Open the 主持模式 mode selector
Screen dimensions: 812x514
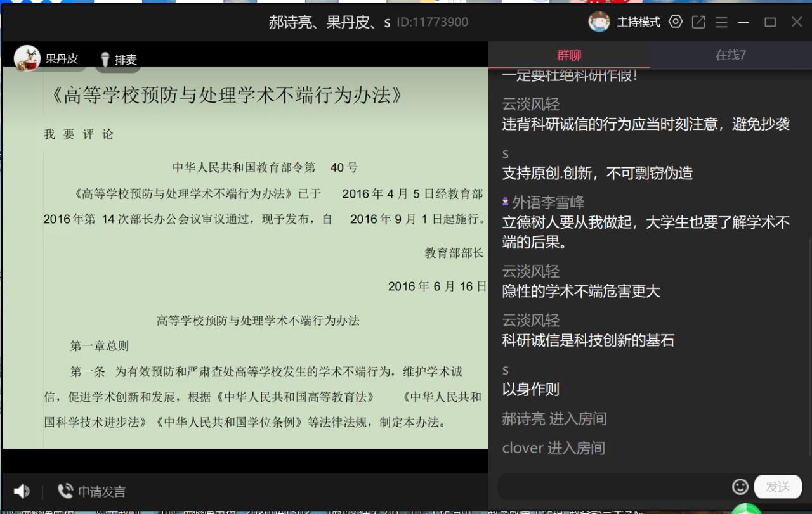639,22
